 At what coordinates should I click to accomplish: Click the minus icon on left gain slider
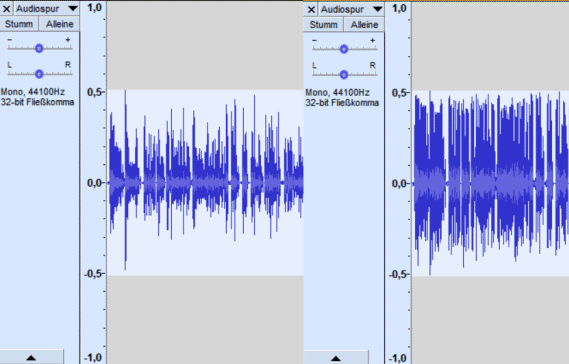click(x=10, y=40)
